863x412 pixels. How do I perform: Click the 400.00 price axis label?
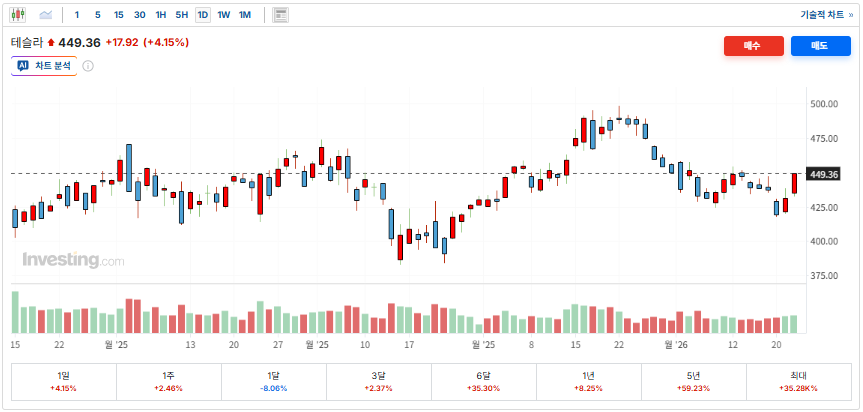(824, 241)
